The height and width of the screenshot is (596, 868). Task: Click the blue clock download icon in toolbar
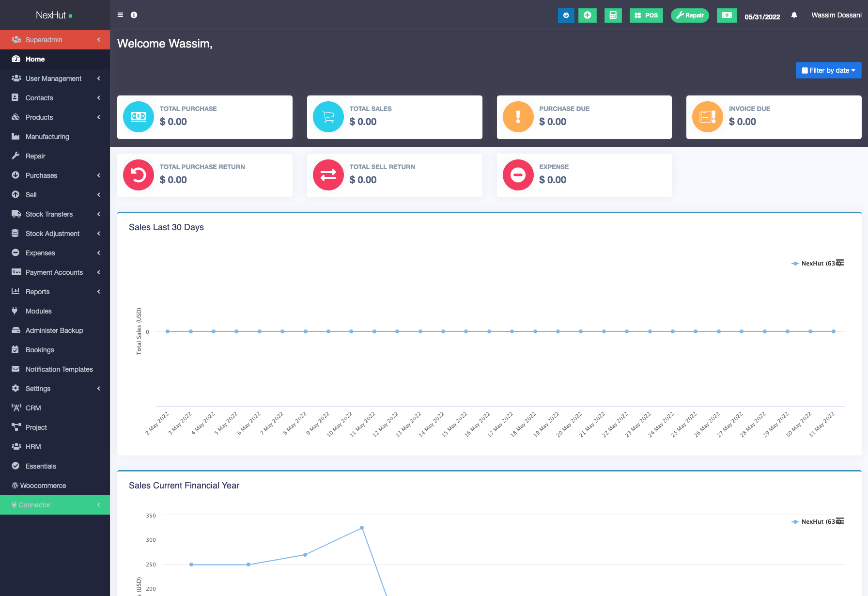[x=566, y=15]
